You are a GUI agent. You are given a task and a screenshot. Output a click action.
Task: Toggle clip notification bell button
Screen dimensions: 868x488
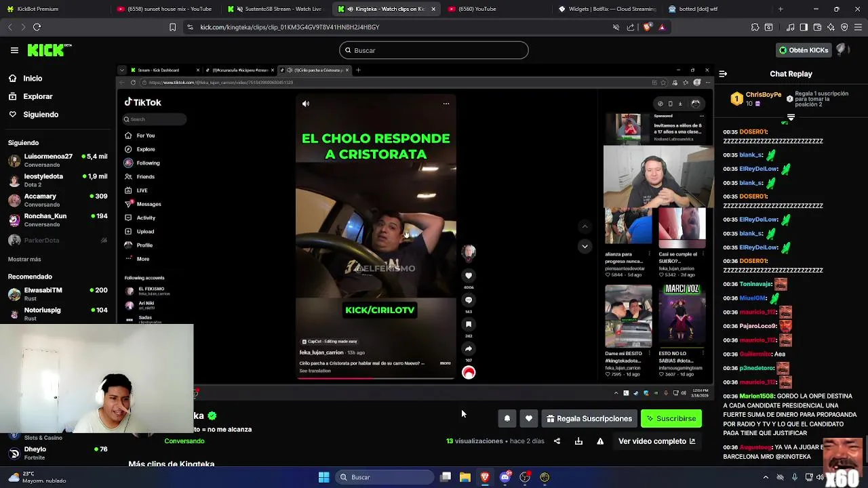[507, 419]
